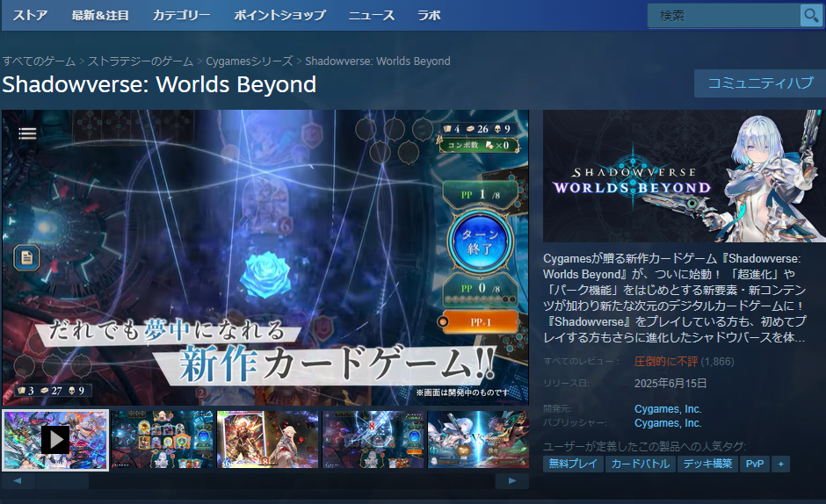The width and height of the screenshot is (826, 504).
Task: Select the 無料プレイ tag
Action: point(573,464)
